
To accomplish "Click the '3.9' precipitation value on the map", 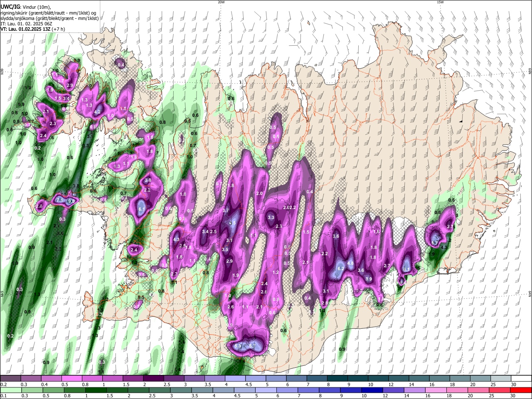I will [369, 279].
